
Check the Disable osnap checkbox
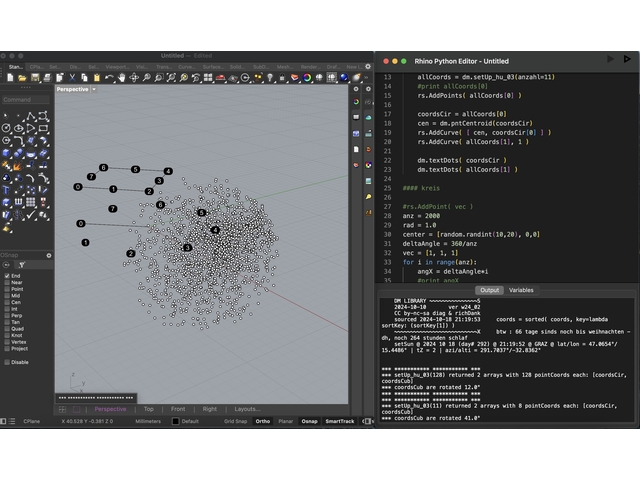pyautogui.click(x=7, y=362)
